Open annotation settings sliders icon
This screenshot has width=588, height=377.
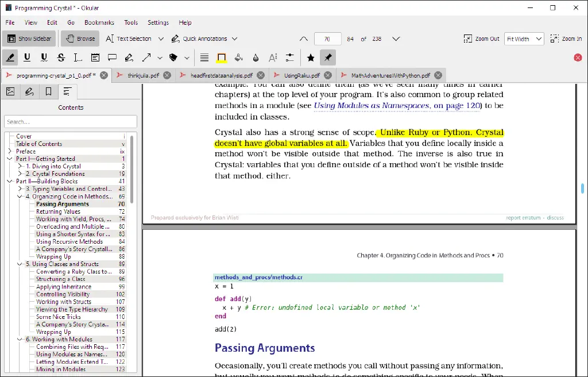pyautogui.click(x=290, y=57)
